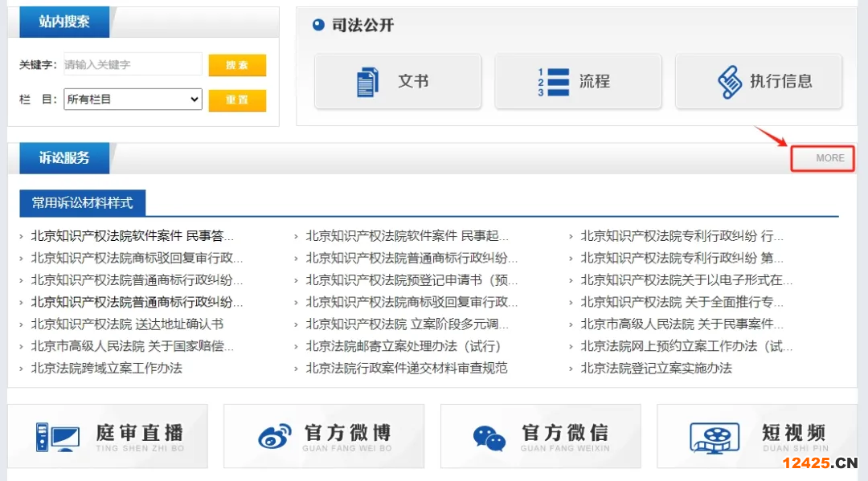Screen dimensions: 868x481
Task: Click the 执行信息 scroll icon
Action: (x=728, y=82)
